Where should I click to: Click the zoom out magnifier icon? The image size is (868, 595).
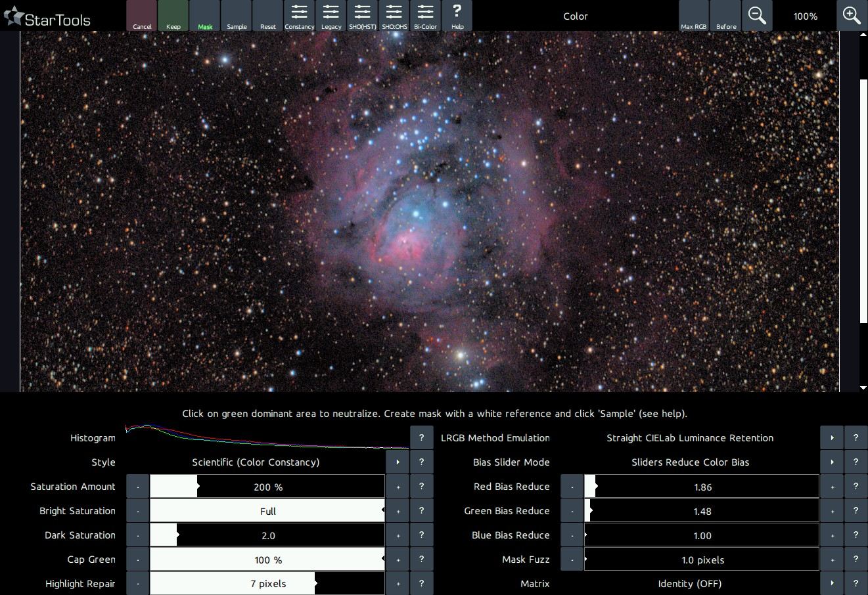tap(757, 16)
